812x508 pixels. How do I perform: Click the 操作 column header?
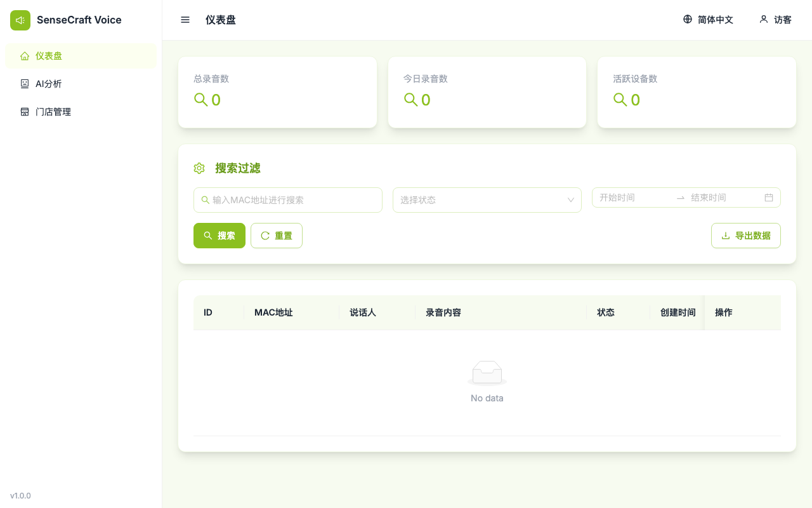[x=743, y=312]
